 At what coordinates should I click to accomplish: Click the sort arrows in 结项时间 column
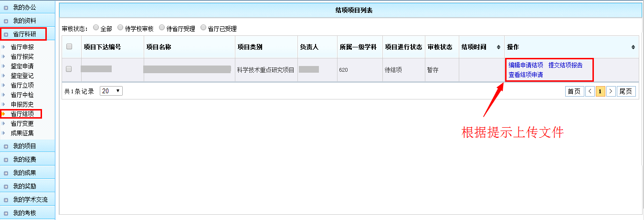(x=498, y=47)
